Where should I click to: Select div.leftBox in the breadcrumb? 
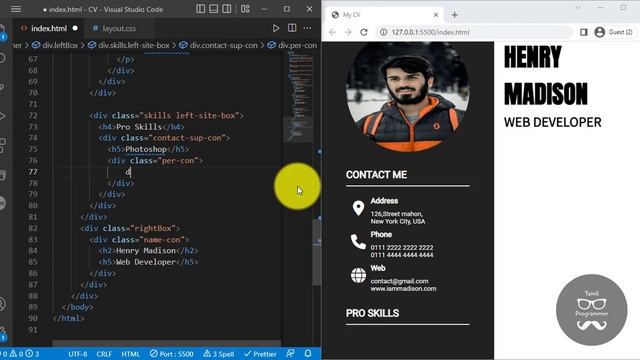60,45
